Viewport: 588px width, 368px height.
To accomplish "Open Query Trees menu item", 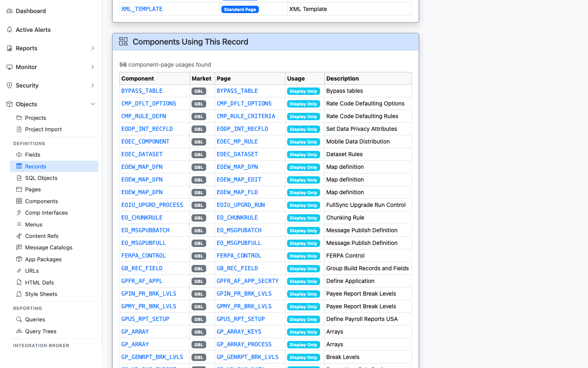I will (54, 331).
